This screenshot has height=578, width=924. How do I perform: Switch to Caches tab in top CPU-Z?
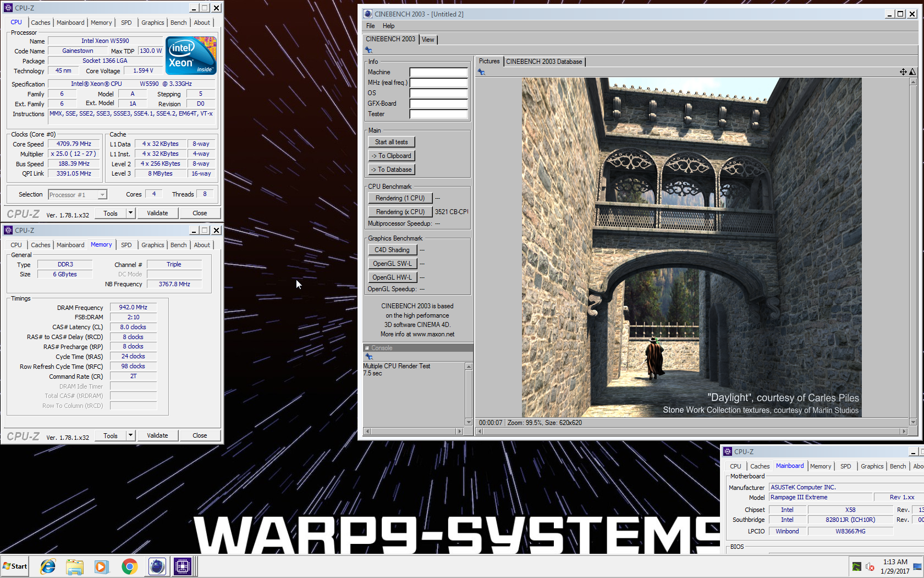(41, 23)
